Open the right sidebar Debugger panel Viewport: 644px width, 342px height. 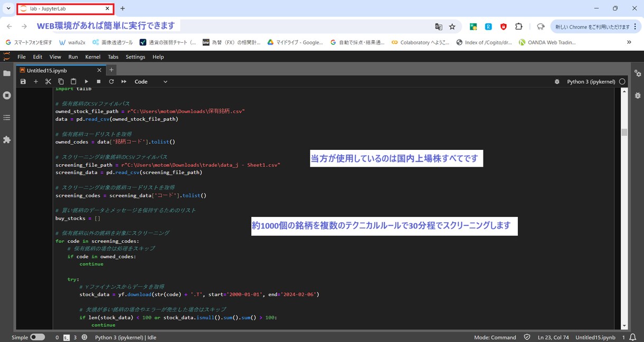click(638, 96)
